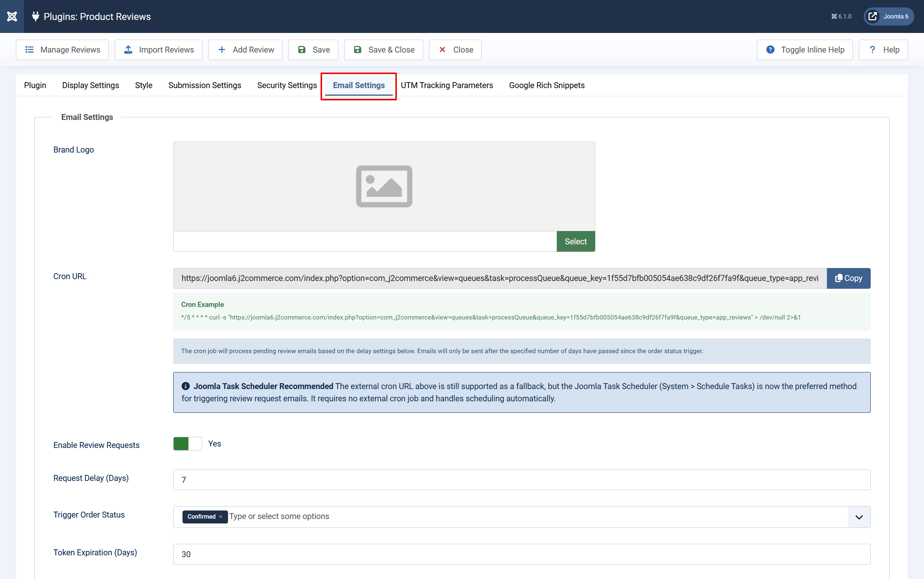This screenshot has height=579, width=924.
Task: Open UTM Tracking Parameters tab
Action: (447, 86)
